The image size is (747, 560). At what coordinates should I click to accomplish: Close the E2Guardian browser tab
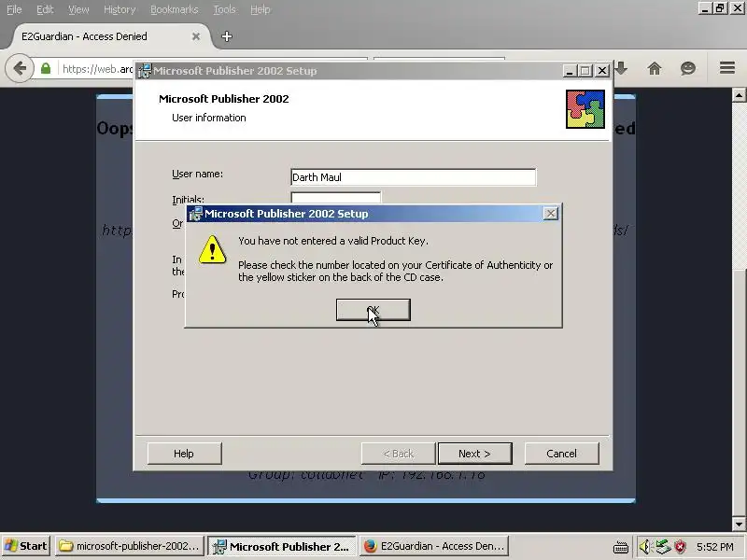(196, 36)
